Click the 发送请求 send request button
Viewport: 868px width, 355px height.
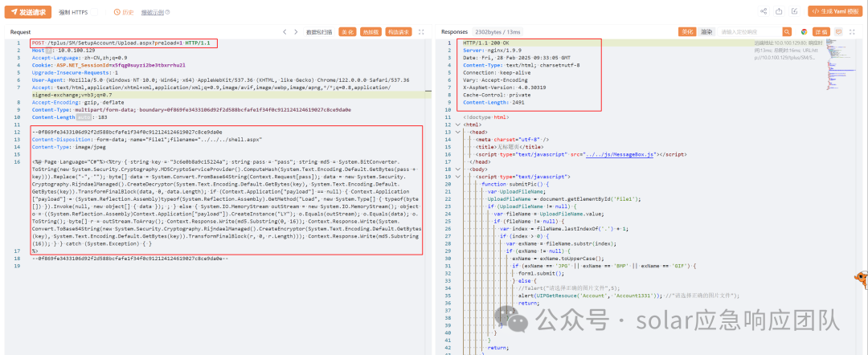coord(29,12)
